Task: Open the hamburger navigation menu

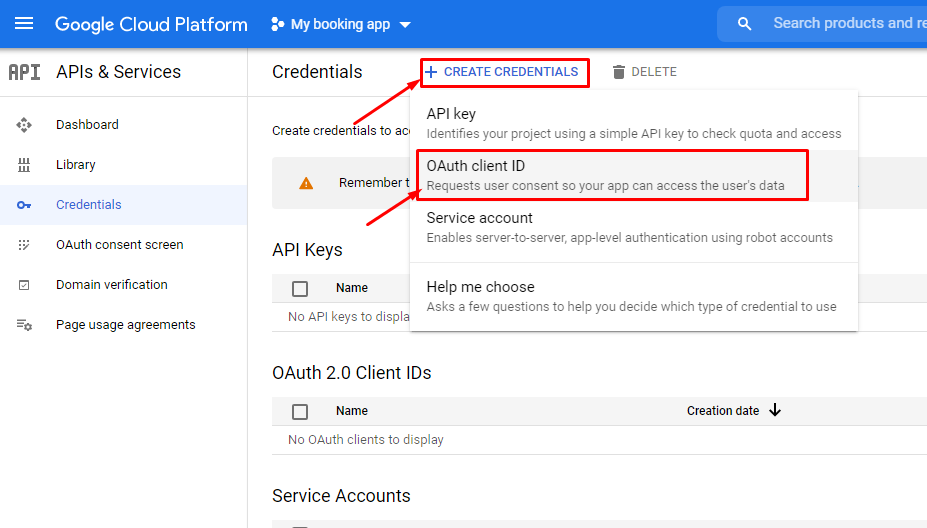Action: (24, 24)
